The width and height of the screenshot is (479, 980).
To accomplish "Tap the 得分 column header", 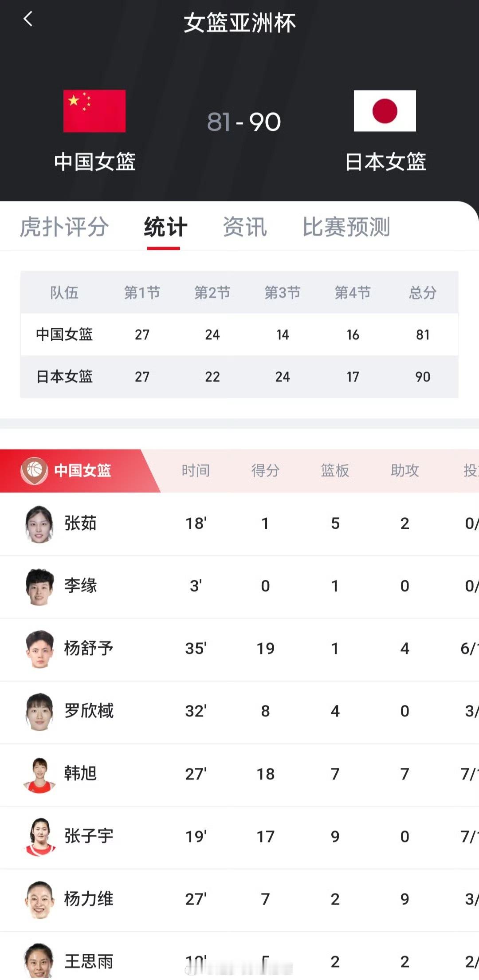I will [265, 470].
